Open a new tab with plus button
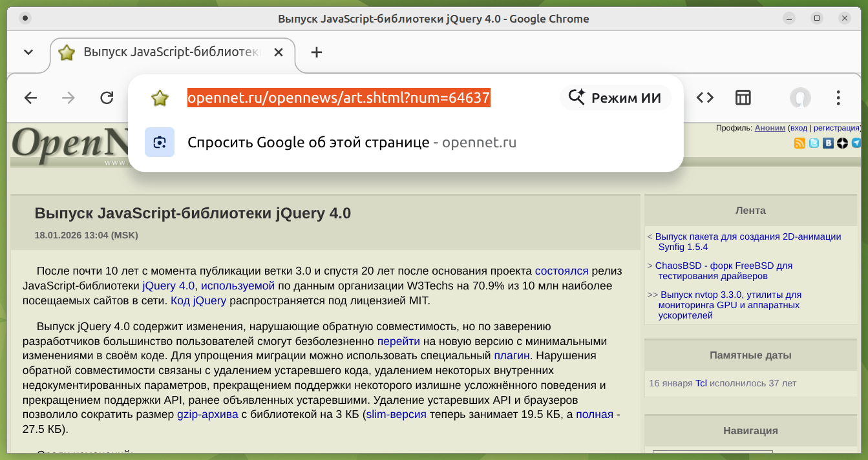 click(x=316, y=52)
